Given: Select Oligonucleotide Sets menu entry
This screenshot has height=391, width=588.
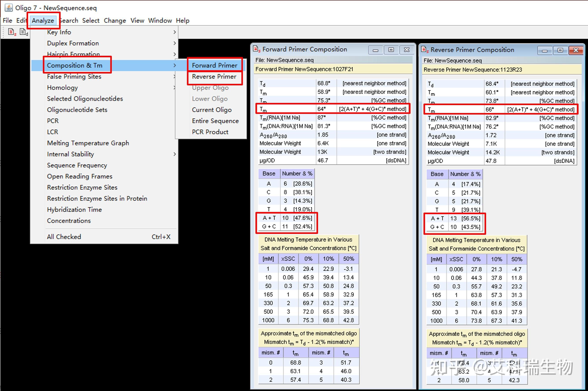Looking at the screenshot, I should (104, 110).
